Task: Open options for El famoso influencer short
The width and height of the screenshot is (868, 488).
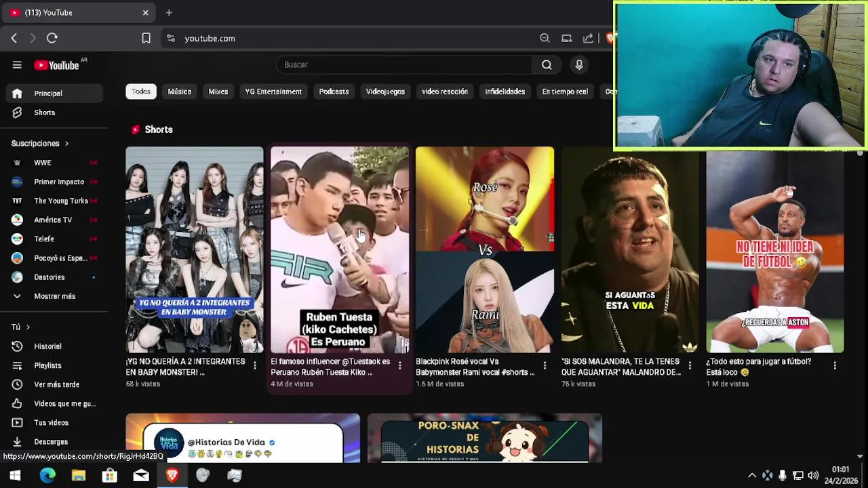Action: (400, 365)
